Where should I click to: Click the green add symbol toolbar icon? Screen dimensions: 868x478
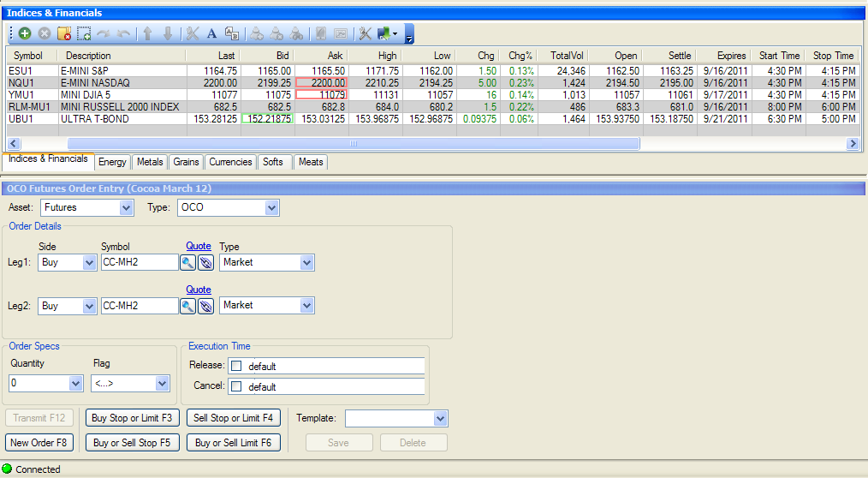tap(25, 33)
